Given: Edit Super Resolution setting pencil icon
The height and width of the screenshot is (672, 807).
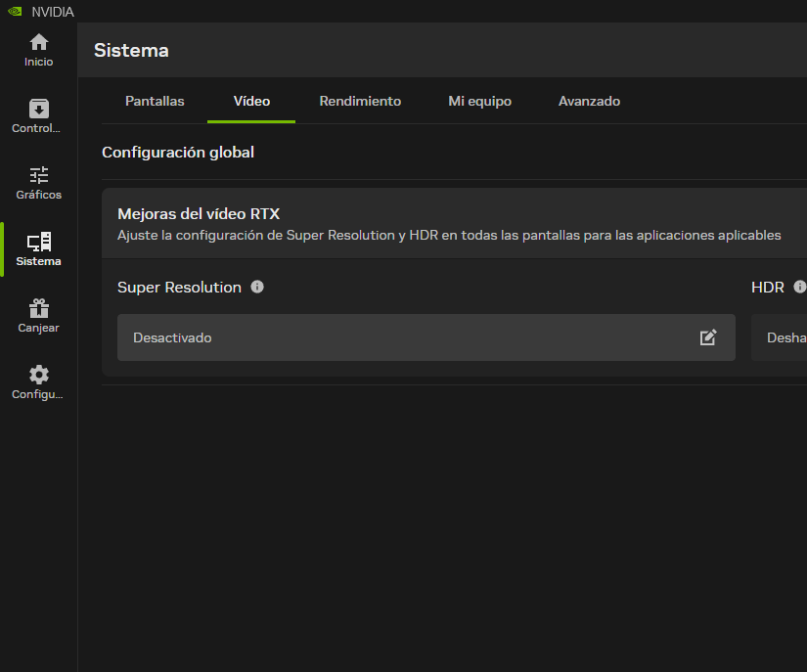Looking at the screenshot, I should [x=708, y=337].
